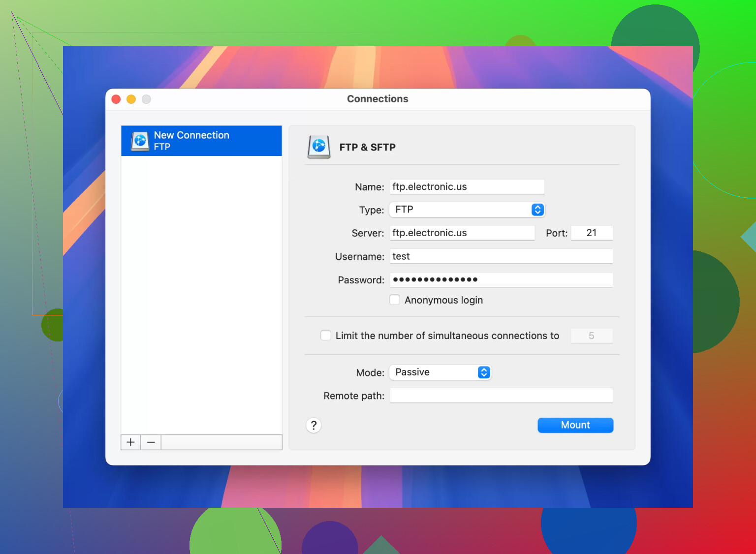Click the Username label
The width and height of the screenshot is (756, 554).
[x=359, y=256]
